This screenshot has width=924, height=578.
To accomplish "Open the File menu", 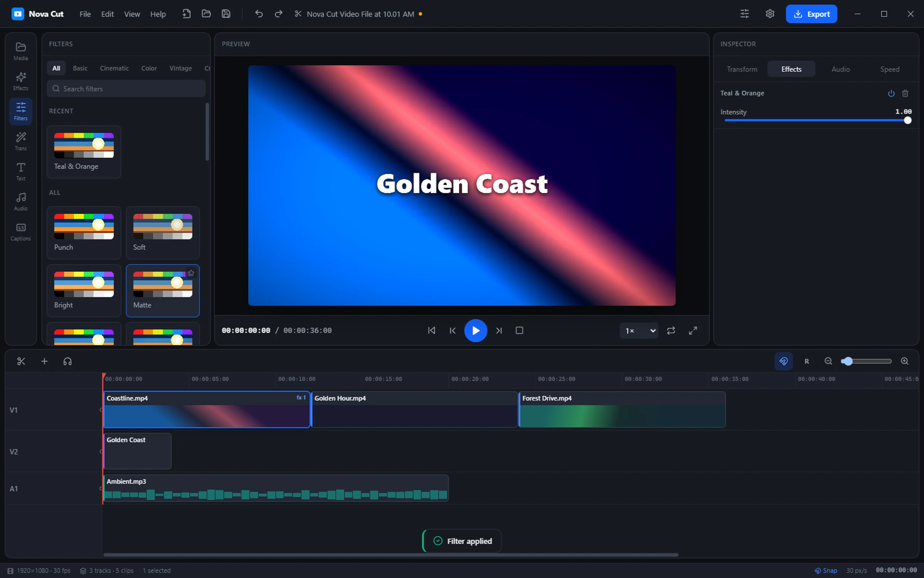I will [85, 14].
